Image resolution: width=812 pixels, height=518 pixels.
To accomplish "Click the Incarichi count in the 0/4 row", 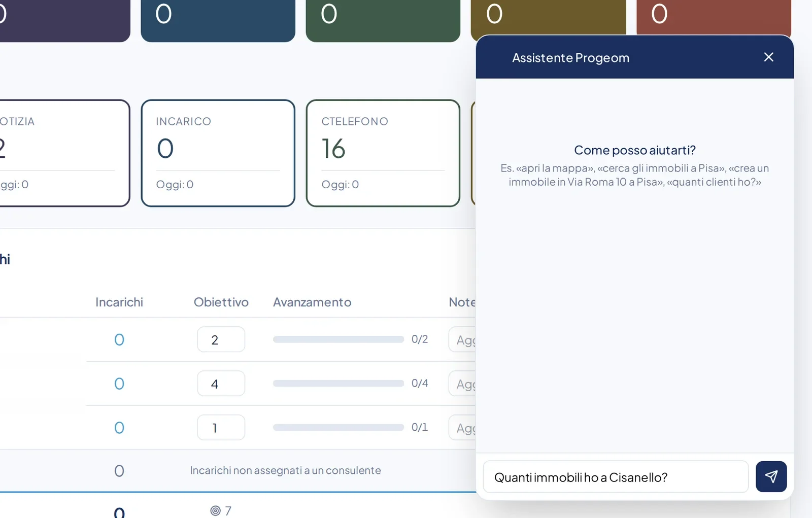I will (119, 384).
